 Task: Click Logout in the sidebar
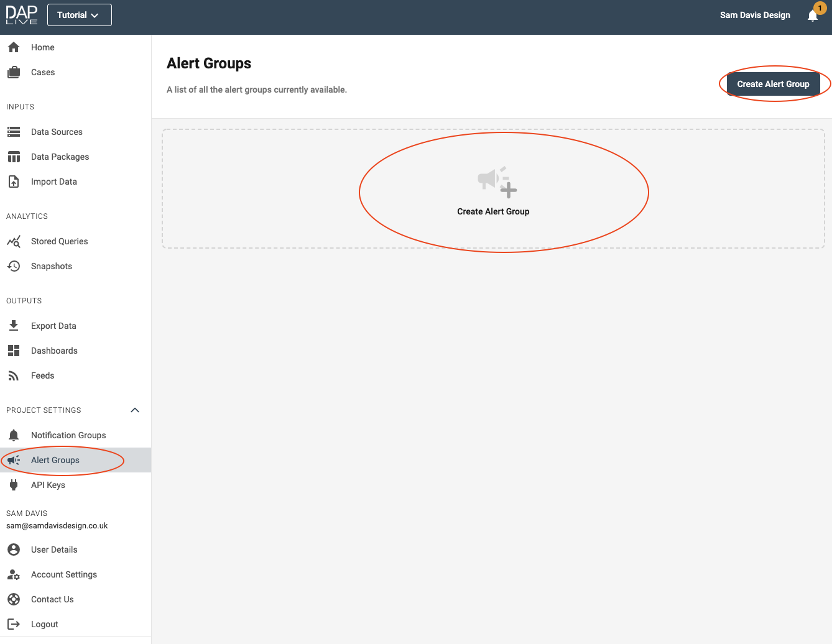[44, 624]
